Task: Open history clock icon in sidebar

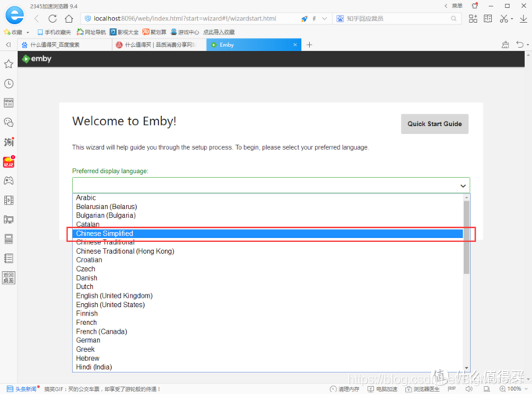Action: [x=9, y=84]
